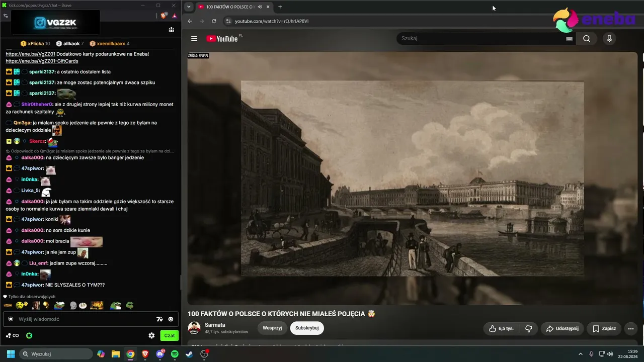The image size is (644, 362).
Task: Select top gifter xFlicka in leaderboard
Action: (x=35, y=44)
